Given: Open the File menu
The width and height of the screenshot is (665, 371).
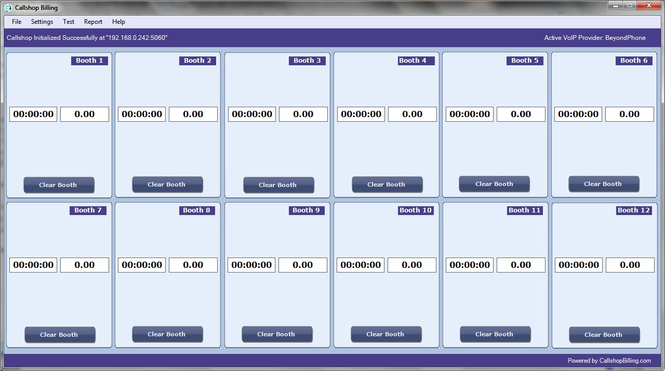Looking at the screenshot, I should pos(17,22).
